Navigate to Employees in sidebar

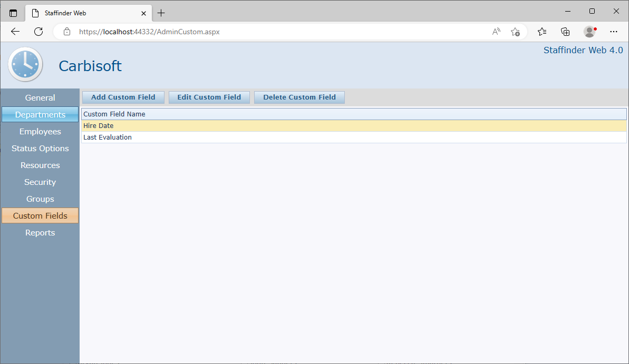coord(40,132)
